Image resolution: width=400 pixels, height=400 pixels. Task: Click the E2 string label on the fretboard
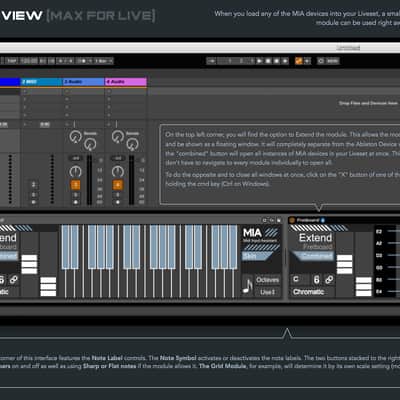click(x=379, y=231)
